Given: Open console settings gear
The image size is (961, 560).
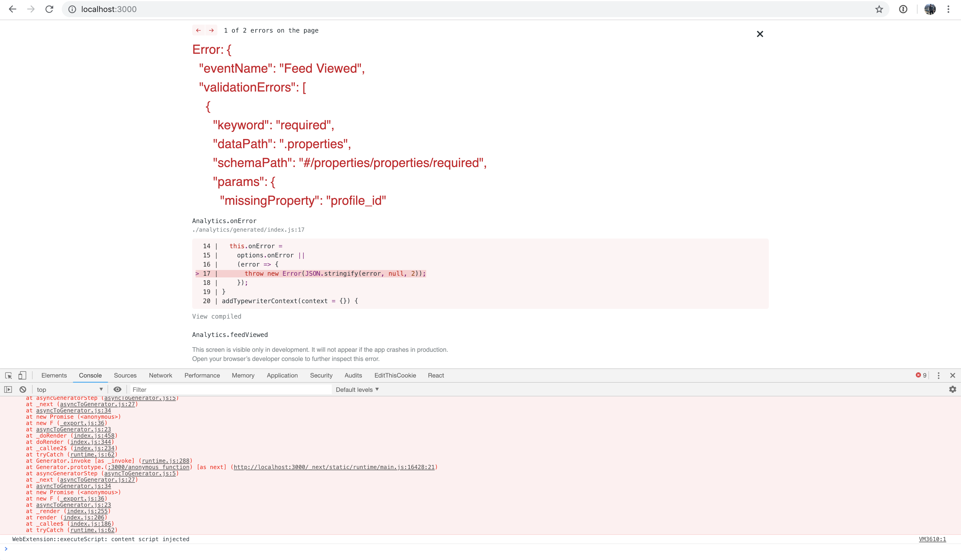Looking at the screenshot, I should pyautogui.click(x=953, y=390).
